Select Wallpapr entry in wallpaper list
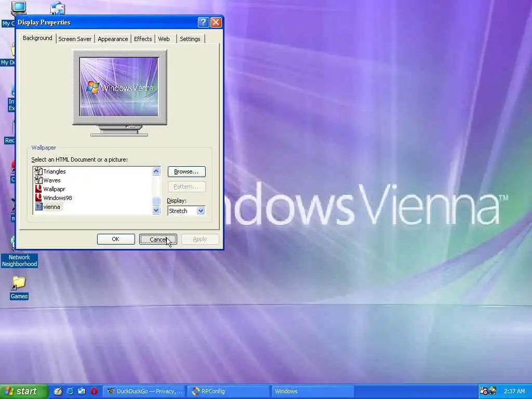The image size is (532, 399). coord(54,189)
